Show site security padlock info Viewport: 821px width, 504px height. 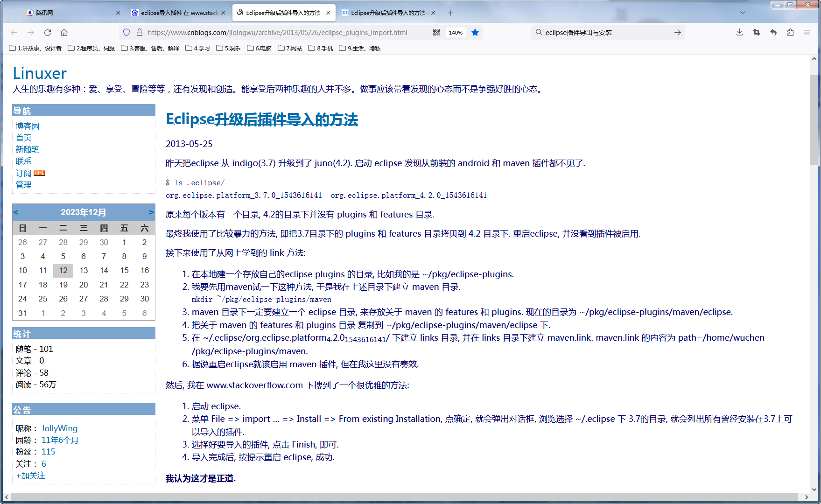point(139,32)
